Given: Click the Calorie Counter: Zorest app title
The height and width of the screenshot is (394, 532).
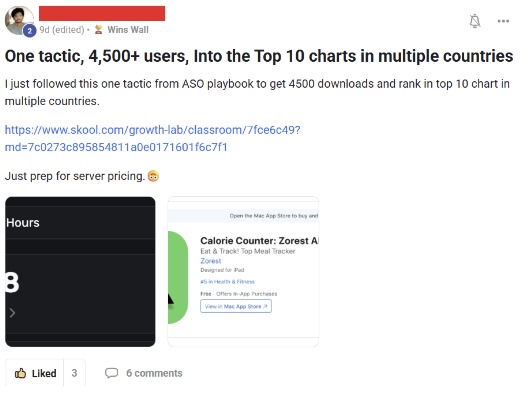Looking at the screenshot, I should tap(259, 241).
